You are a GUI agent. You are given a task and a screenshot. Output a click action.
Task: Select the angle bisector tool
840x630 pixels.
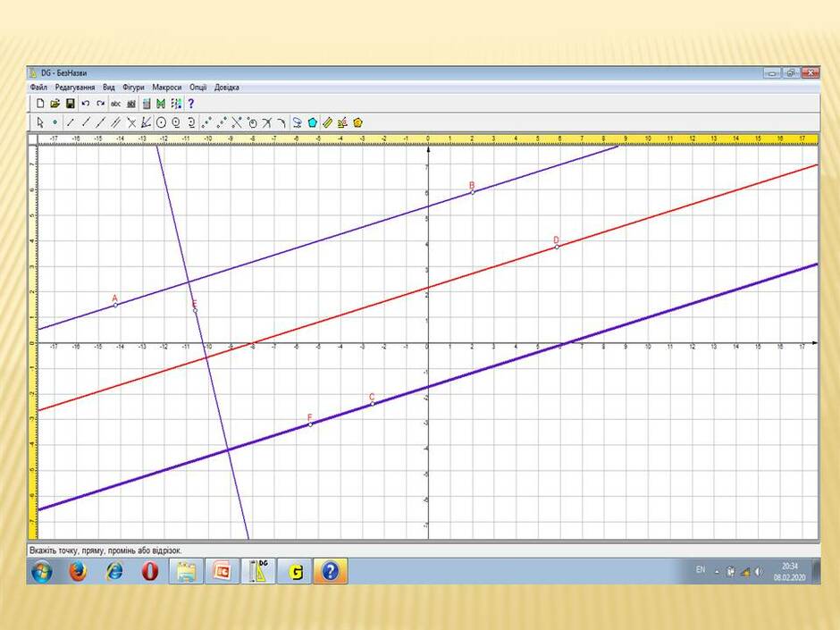(146, 122)
